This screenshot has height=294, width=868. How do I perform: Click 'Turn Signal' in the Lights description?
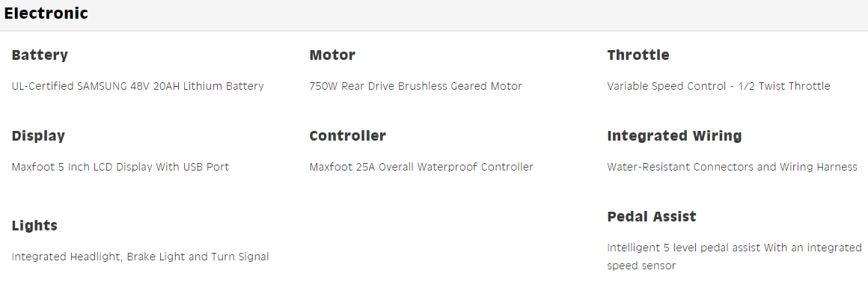pyautogui.click(x=240, y=257)
